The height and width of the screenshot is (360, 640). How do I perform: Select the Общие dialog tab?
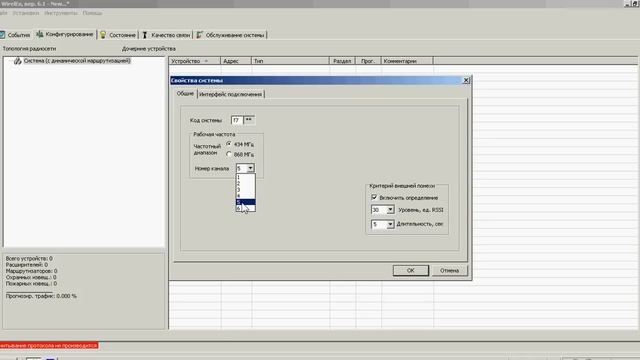[185, 93]
